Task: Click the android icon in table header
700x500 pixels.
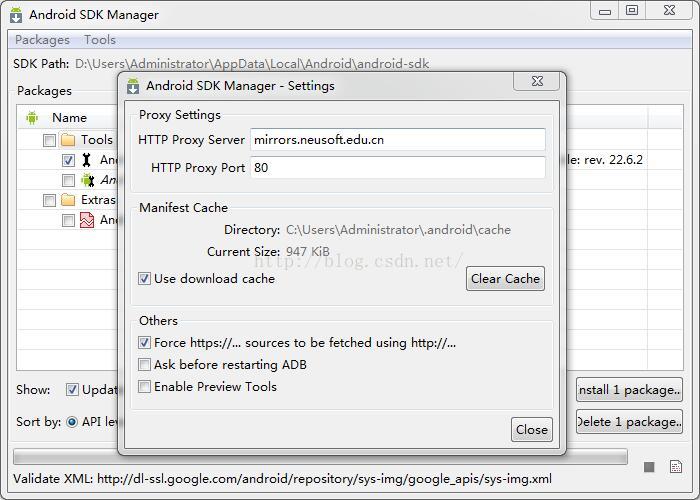Action: [32, 118]
